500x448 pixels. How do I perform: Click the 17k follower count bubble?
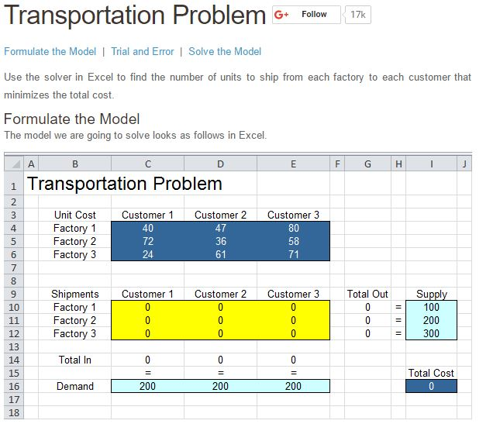(x=357, y=15)
